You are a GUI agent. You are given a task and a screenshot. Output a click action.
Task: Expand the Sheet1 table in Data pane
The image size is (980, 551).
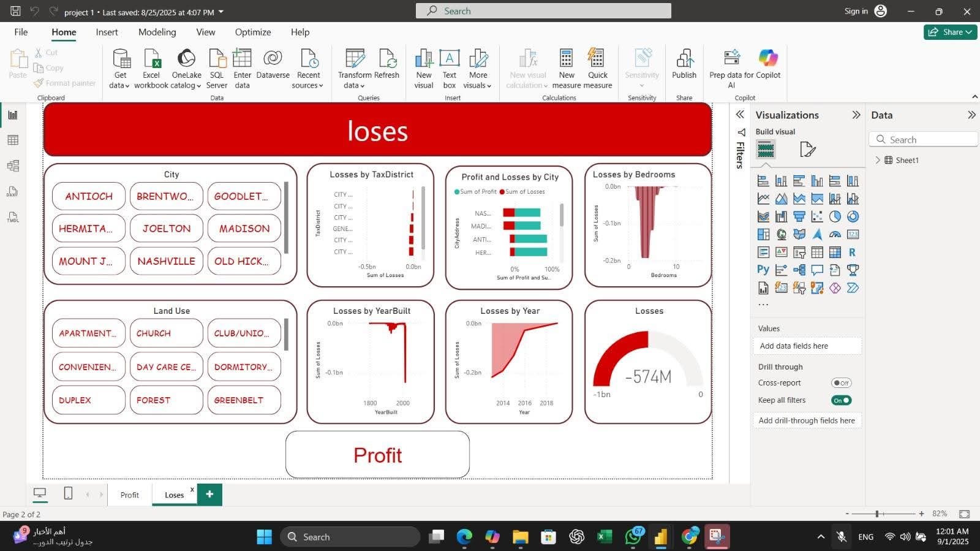(878, 160)
